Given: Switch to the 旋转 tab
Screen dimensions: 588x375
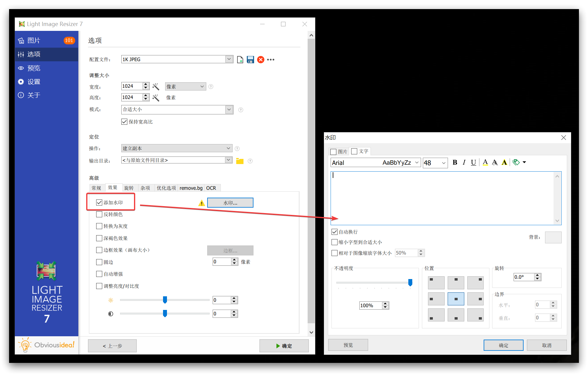Looking at the screenshot, I should [x=129, y=188].
